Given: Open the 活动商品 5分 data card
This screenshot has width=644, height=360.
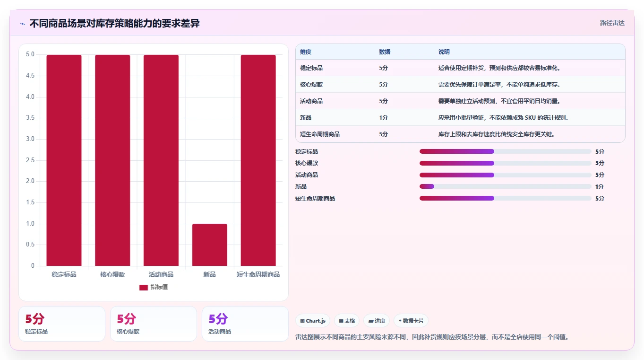Looking at the screenshot, I should pyautogui.click(x=245, y=324).
